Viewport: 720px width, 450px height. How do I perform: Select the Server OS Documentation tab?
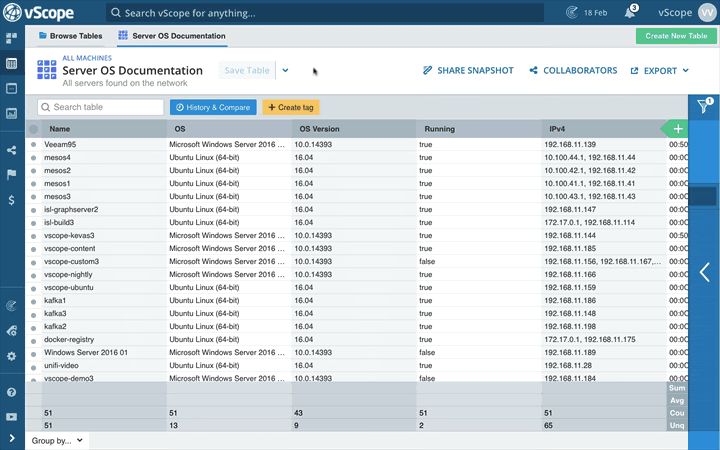click(172, 36)
